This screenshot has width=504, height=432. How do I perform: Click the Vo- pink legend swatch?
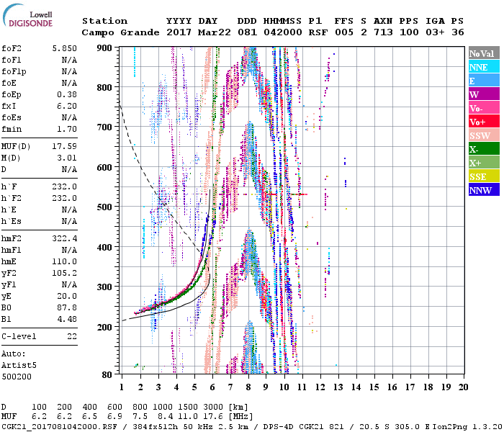[x=484, y=108]
